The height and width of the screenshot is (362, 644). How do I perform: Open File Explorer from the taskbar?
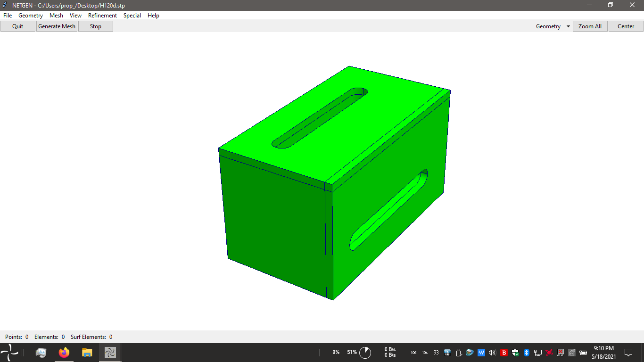click(x=87, y=353)
